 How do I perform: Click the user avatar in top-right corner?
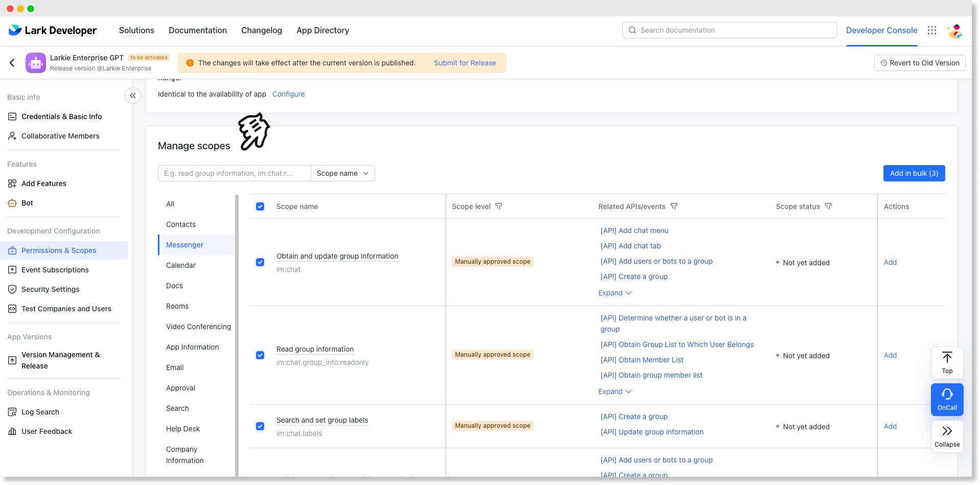coord(954,31)
